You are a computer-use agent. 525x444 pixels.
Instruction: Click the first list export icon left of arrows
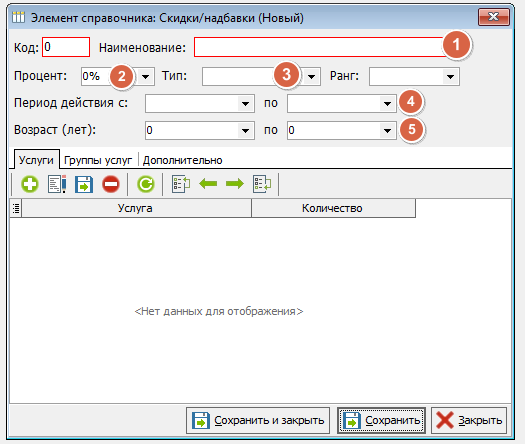coord(181,184)
